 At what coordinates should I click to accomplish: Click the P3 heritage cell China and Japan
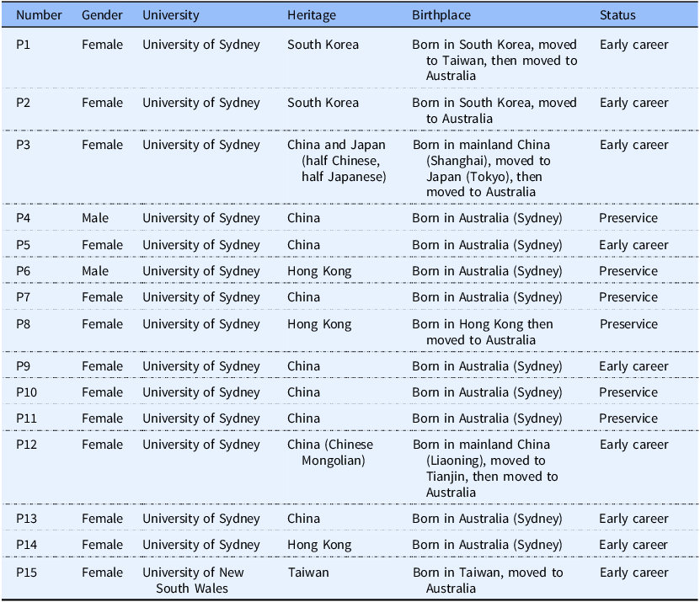(x=337, y=160)
